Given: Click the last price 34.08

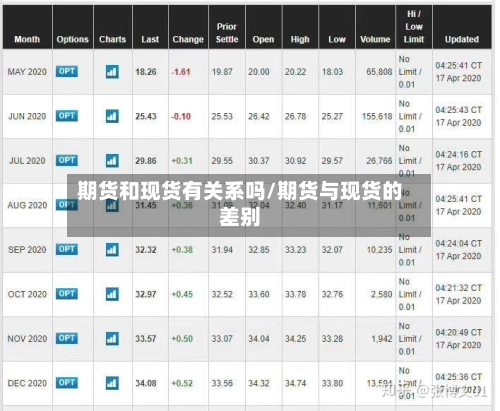Looking at the screenshot, I should pos(146,383).
